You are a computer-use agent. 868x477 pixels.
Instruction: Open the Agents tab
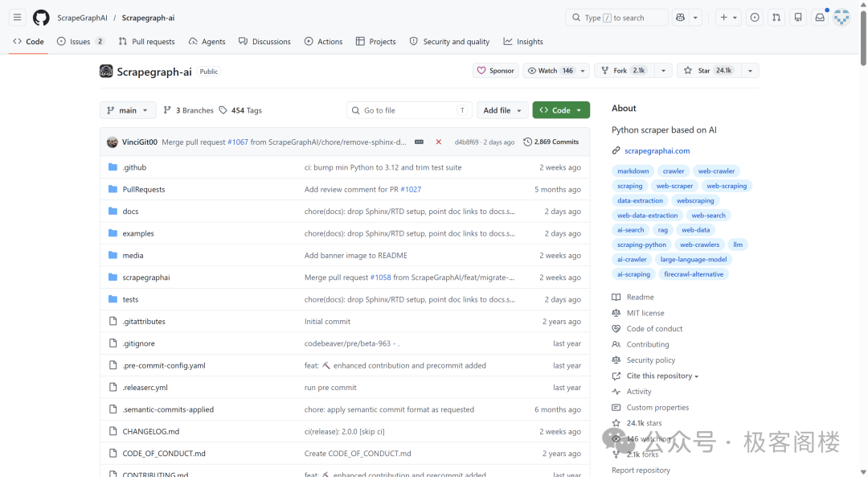point(207,42)
